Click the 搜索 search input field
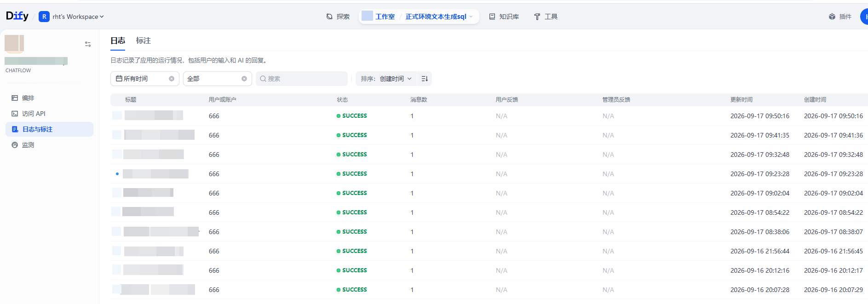The height and width of the screenshot is (304, 868). click(302, 79)
